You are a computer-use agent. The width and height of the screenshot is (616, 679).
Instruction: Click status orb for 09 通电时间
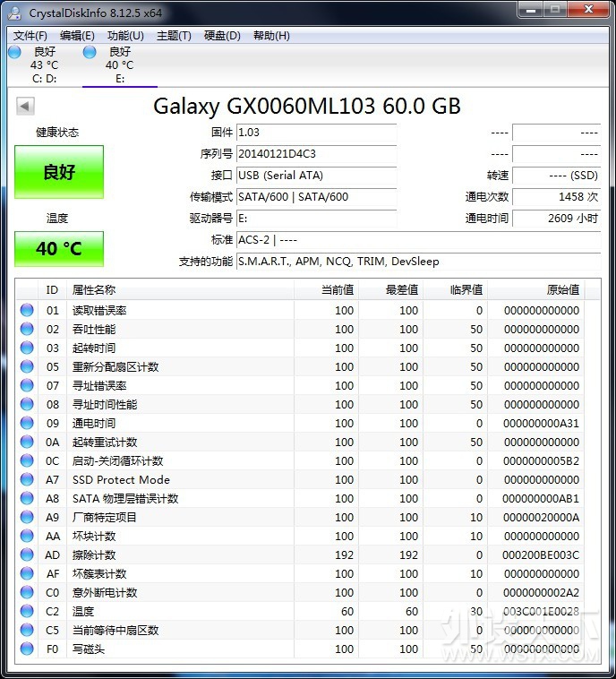27,423
